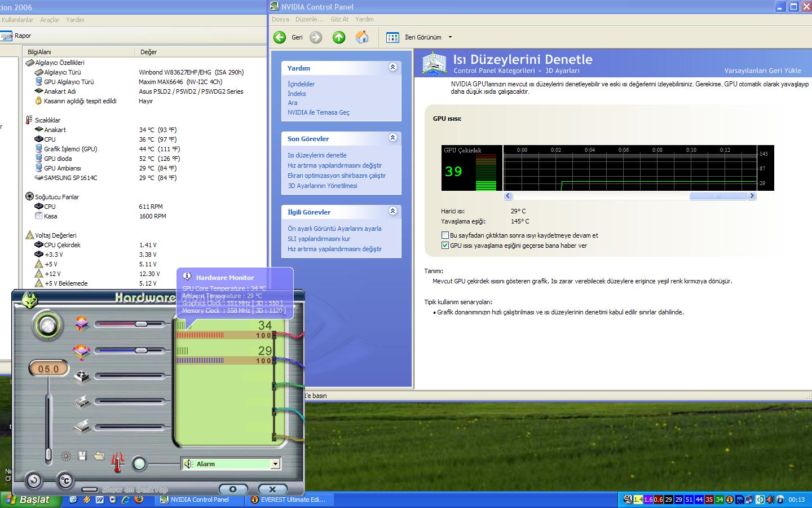Click the open folder icon in Hardware Monitor
The height and width of the screenshot is (508, 812).
pos(99,456)
